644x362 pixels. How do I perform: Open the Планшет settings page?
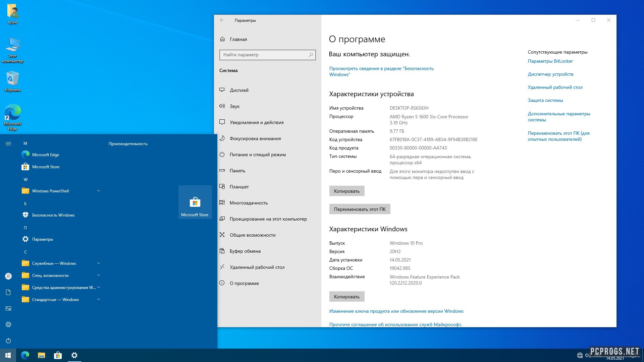tap(268, 187)
